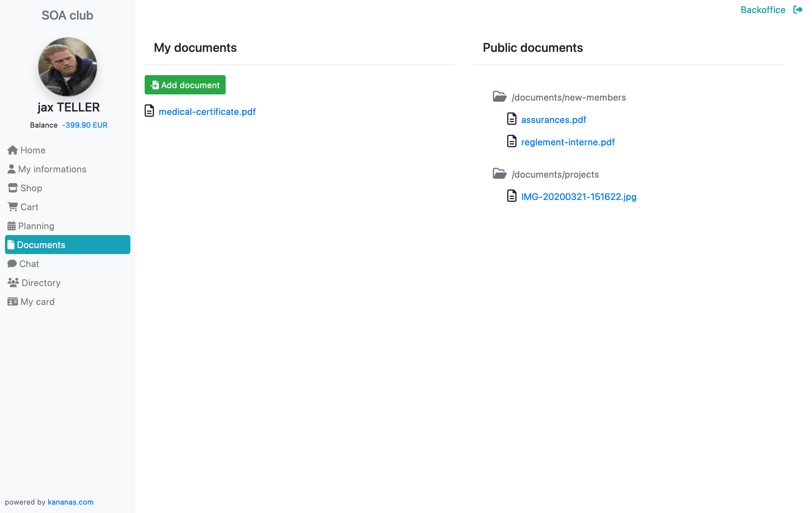Click the file icon beside medical-certificate.pdf
The width and height of the screenshot is (812, 513).
[149, 111]
